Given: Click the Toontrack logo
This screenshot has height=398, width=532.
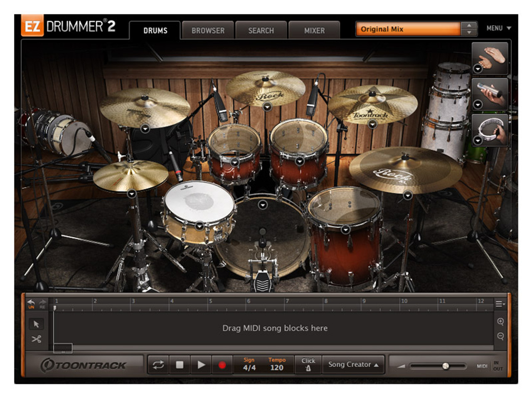Looking at the screenshot, I should coord(83,365).
